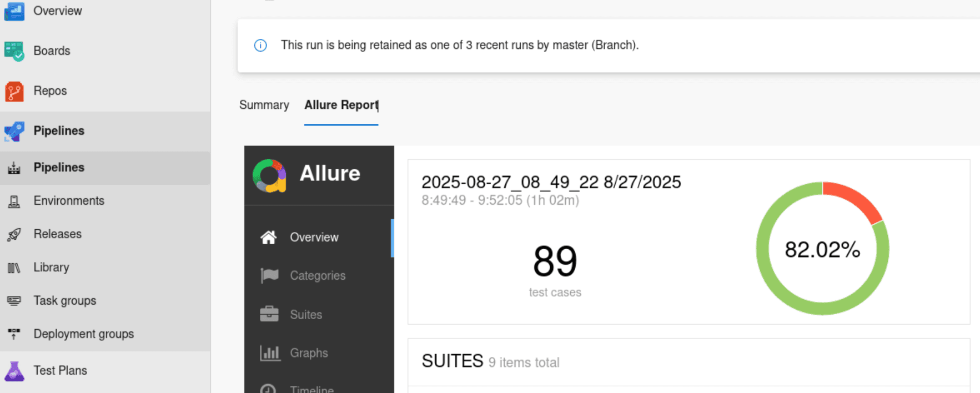Open Categories in the Allure menu
980x393 pixels.
point(317,275)
